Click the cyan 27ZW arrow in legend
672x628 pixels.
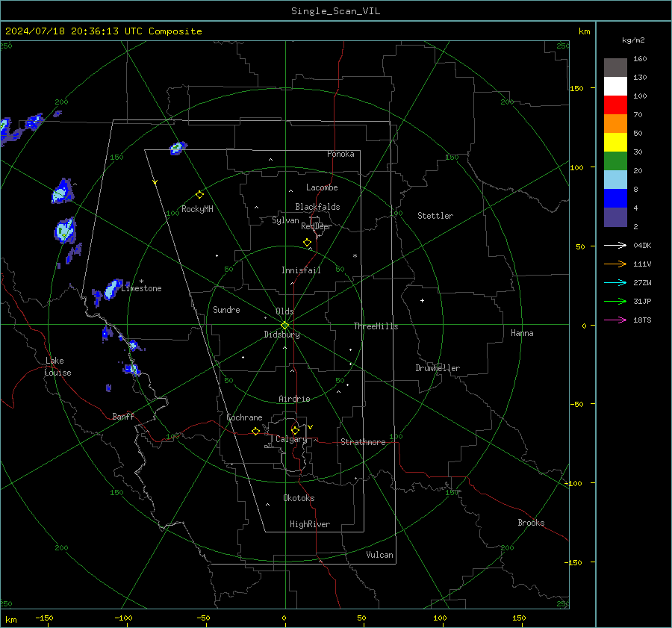click(615, 282)
